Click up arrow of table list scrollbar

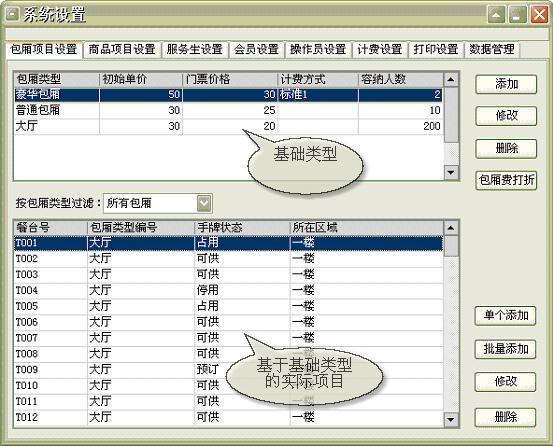click(x=451, y=228)
